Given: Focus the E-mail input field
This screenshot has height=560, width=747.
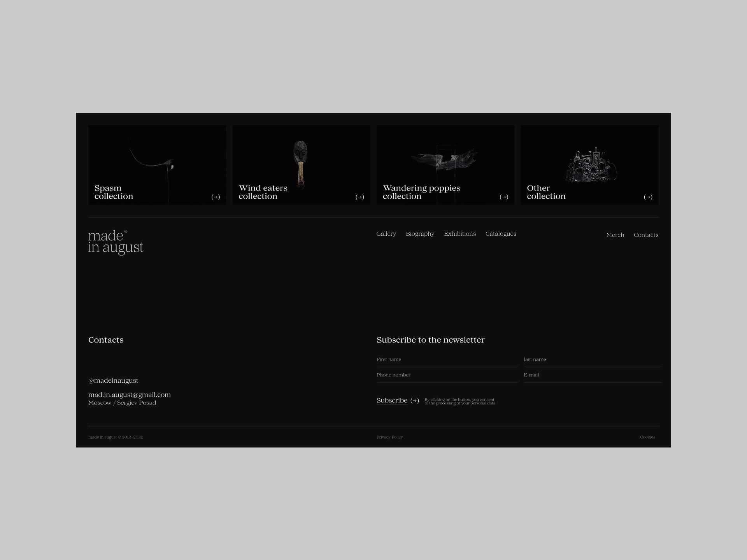Looking at the screenshot, I should pyautogui.click(x=592, y=375).
